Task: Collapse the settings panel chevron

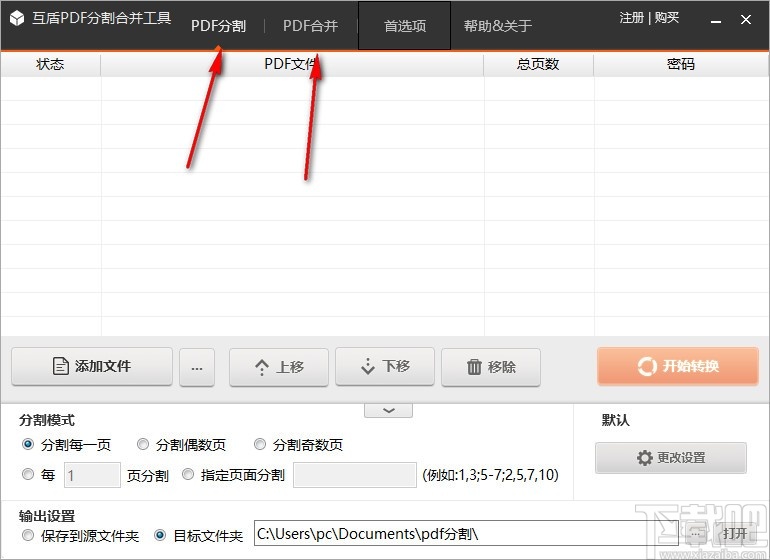Action: point(388,411)
